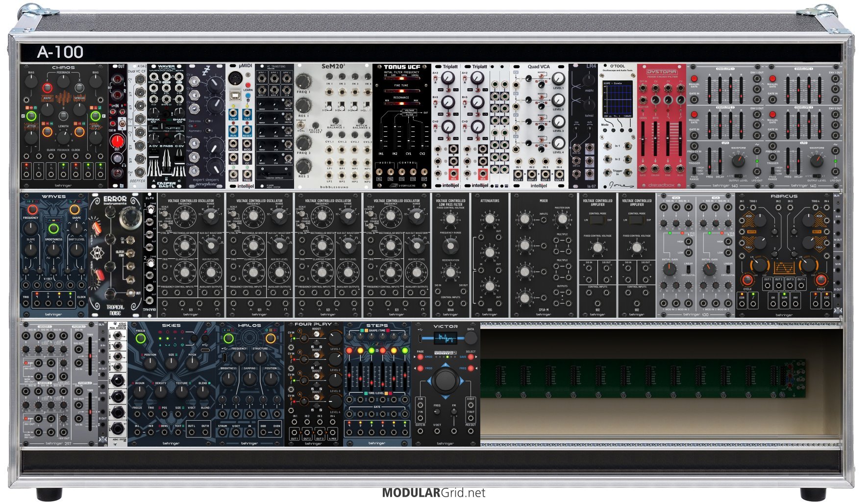Click the O'TOOL oscilloscope display
868x503 pixels.
(617, 99)
